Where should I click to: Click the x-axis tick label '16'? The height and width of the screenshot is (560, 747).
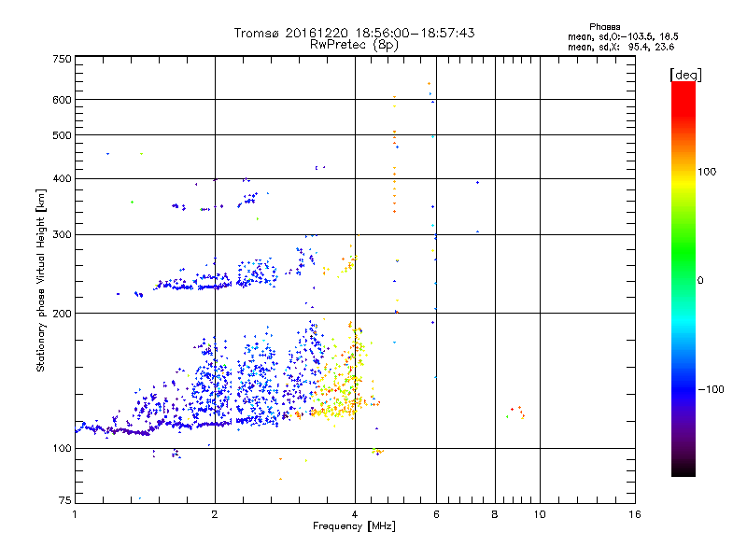tap(635, 514)
